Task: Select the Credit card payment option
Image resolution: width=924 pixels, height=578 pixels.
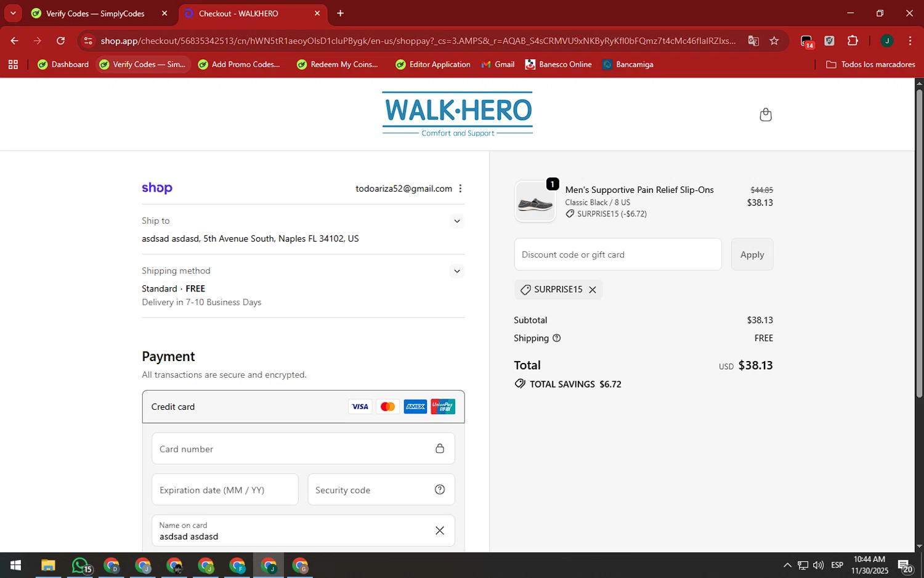Action: tap(303, 407)
